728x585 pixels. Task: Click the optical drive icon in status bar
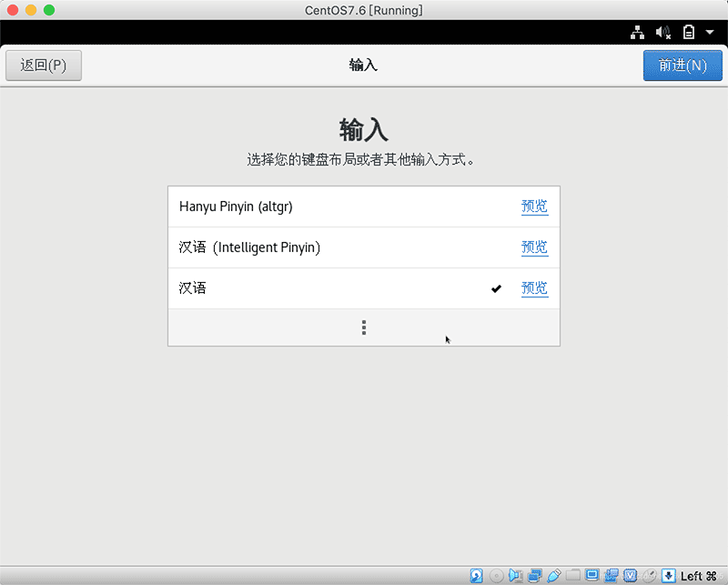click(x=495, y=575)
